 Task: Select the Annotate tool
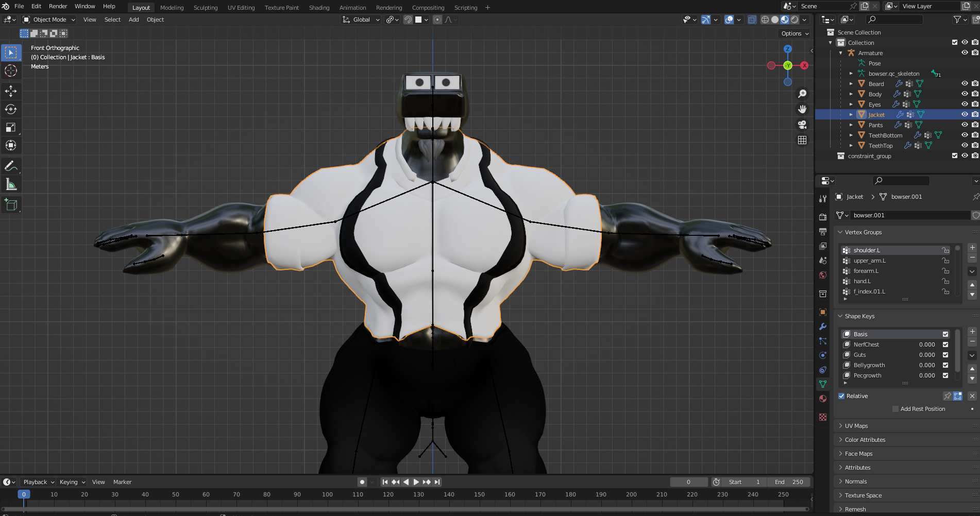(11, 166)
